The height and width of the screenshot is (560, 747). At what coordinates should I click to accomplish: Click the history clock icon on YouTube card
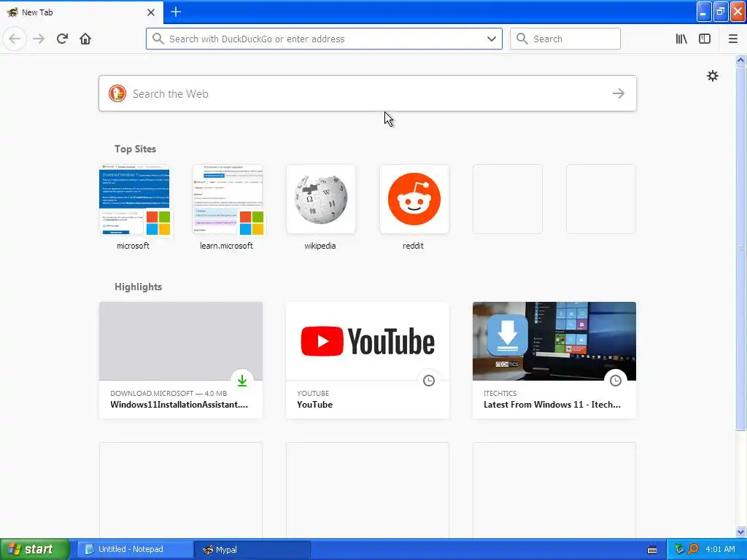tap(429, 380)
